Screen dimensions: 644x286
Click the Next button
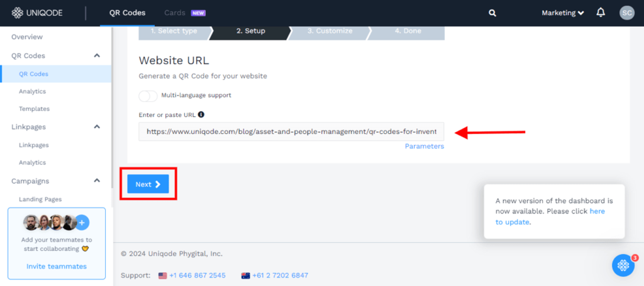tap(148, 184)
